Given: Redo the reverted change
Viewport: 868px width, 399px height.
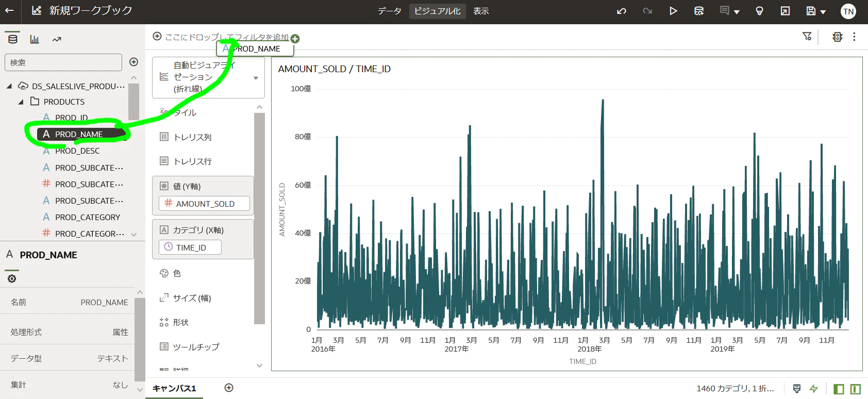Looking at the screenshot, I should click(647, 11).
